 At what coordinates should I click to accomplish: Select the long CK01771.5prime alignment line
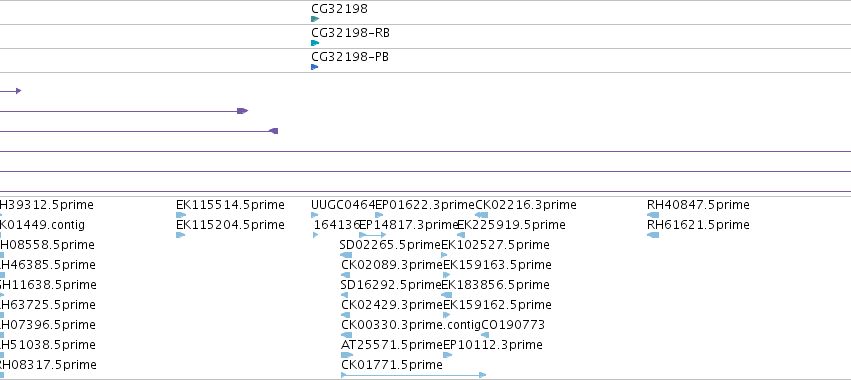(413, 375)
